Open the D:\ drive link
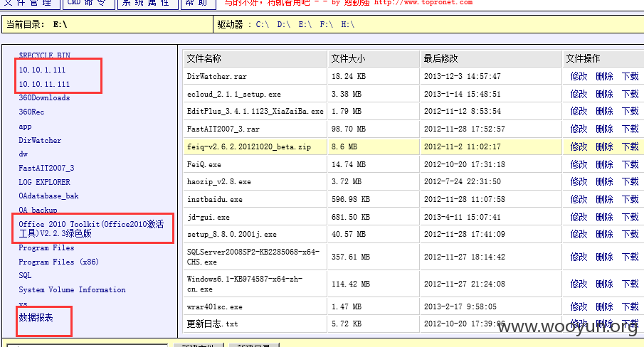The width and height of the screenshot is (644, 347). pyautogui.click(x=284, y=25)
